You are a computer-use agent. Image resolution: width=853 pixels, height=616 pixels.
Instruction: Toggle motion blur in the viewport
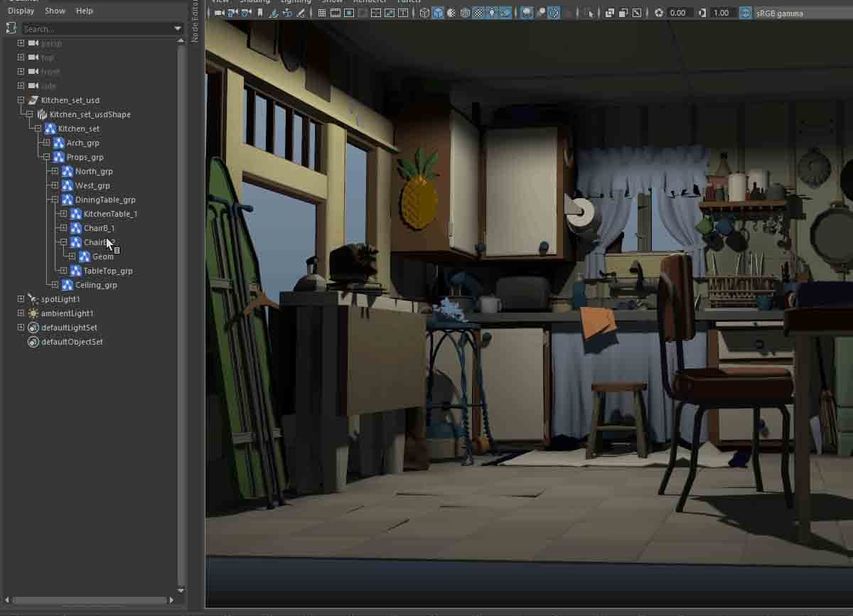click(540, 12)
